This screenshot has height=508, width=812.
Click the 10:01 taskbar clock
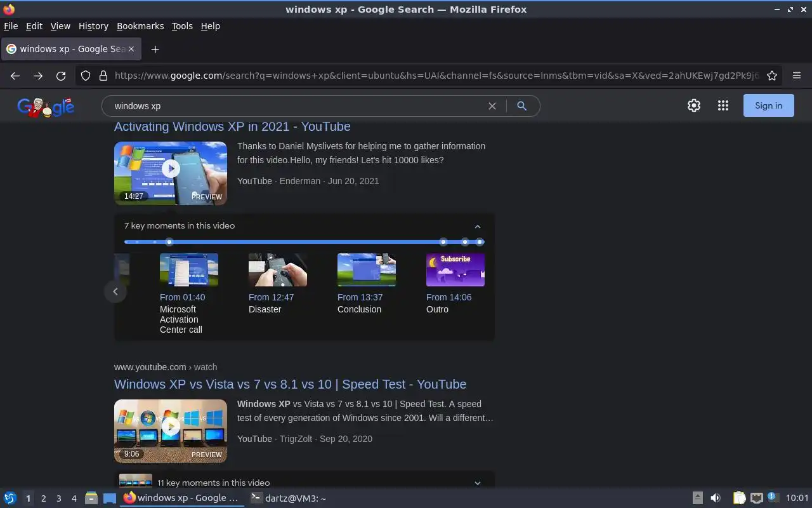click(797, 498)
